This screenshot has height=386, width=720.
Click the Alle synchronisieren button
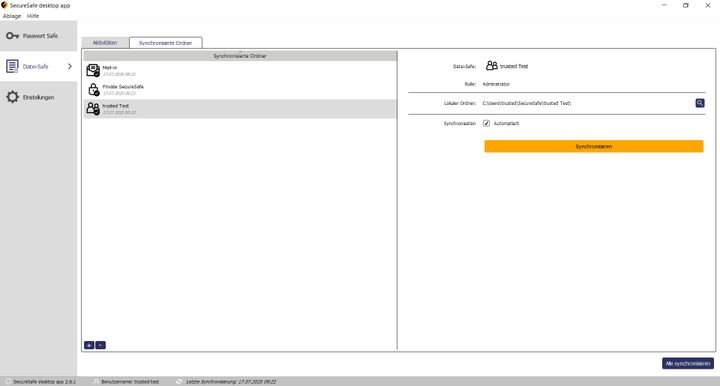(688, 364)
